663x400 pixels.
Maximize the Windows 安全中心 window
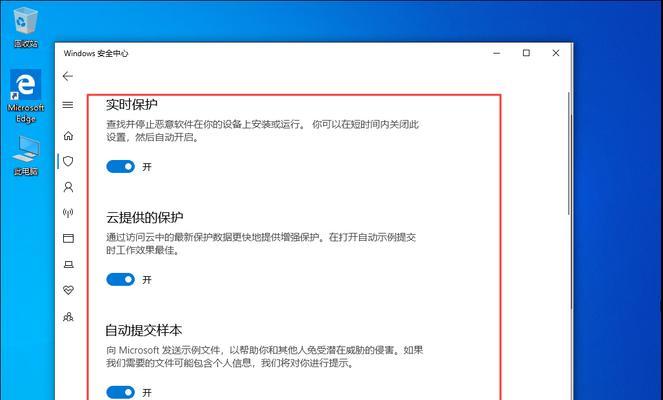coord(526,53)
